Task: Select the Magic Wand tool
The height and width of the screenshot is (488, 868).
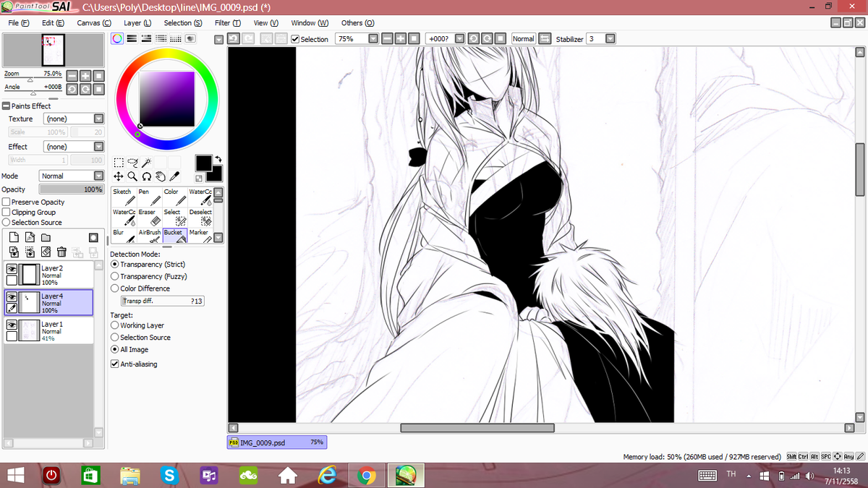Action: (x=145, y=163)
